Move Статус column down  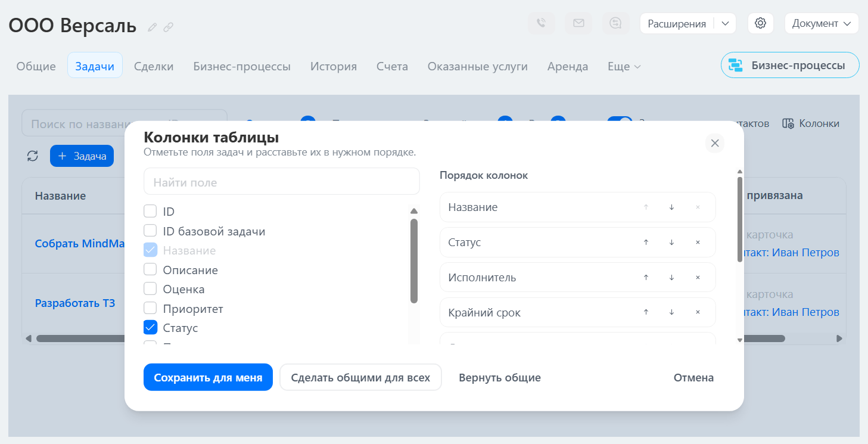click(671, 243)
